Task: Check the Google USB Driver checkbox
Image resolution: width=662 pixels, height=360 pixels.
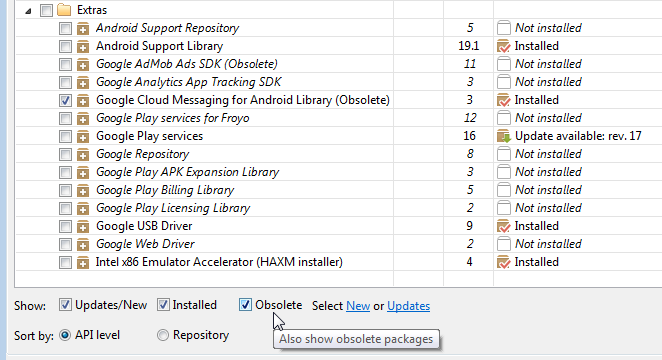Action: pos(65,227)
